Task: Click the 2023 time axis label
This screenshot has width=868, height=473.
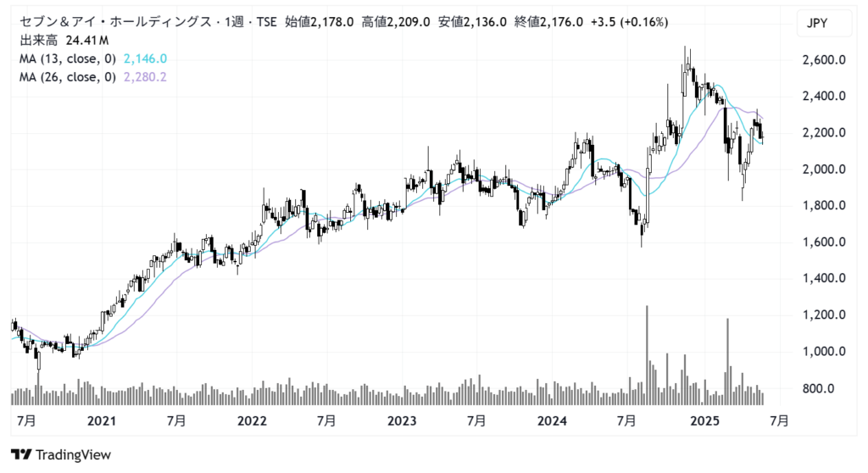Action: (402, 421)
